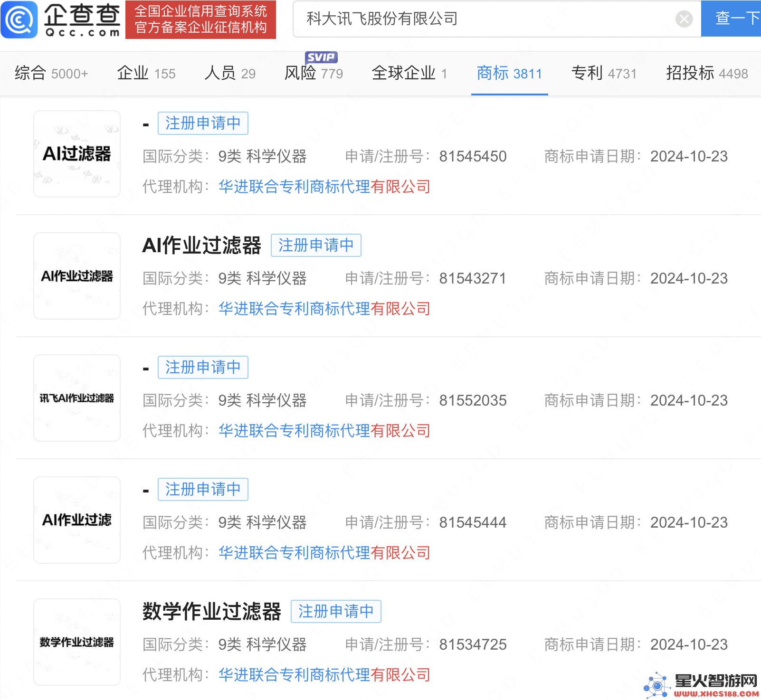761x700 pixels.
Task: Click 注册申请中 tag for trademark 81552035
Action: tap(203, 368)
